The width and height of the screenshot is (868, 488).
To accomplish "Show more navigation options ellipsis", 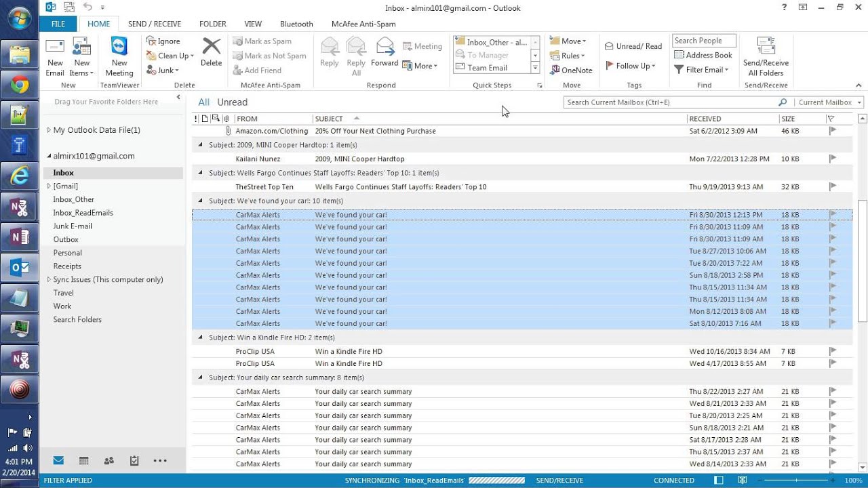I will (x=160, y=461).
